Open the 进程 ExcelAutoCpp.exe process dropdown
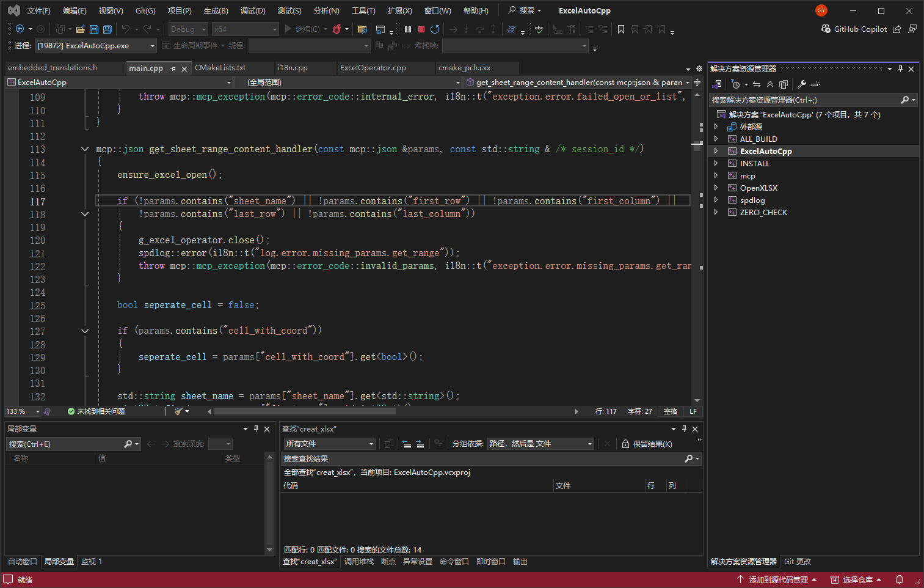 [96, 46]
